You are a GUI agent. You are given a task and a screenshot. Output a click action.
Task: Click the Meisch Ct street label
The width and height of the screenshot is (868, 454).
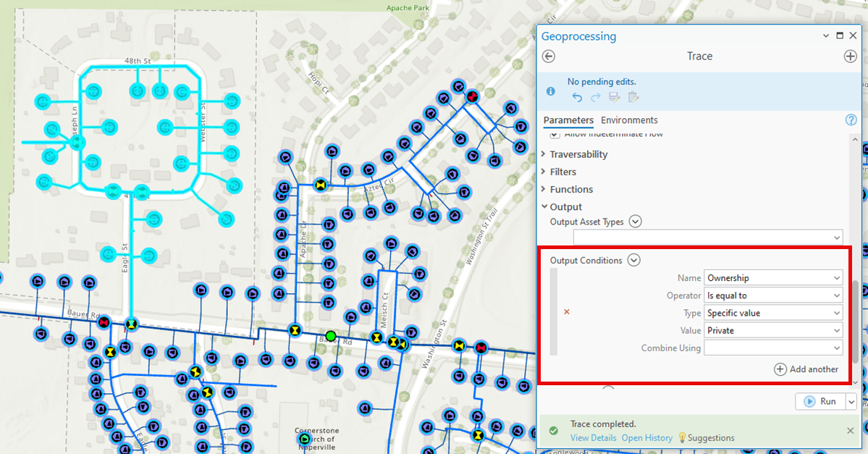pyautogui.click(x=384, y=310)
